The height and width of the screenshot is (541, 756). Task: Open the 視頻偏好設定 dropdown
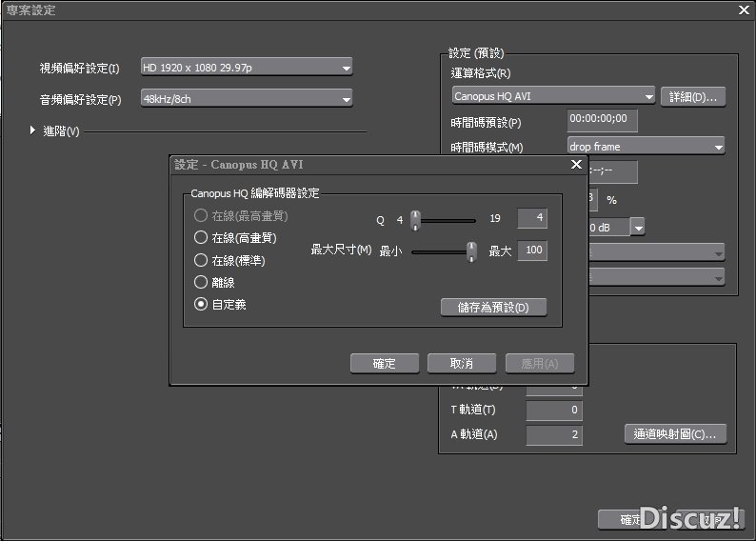click(247, 67)
